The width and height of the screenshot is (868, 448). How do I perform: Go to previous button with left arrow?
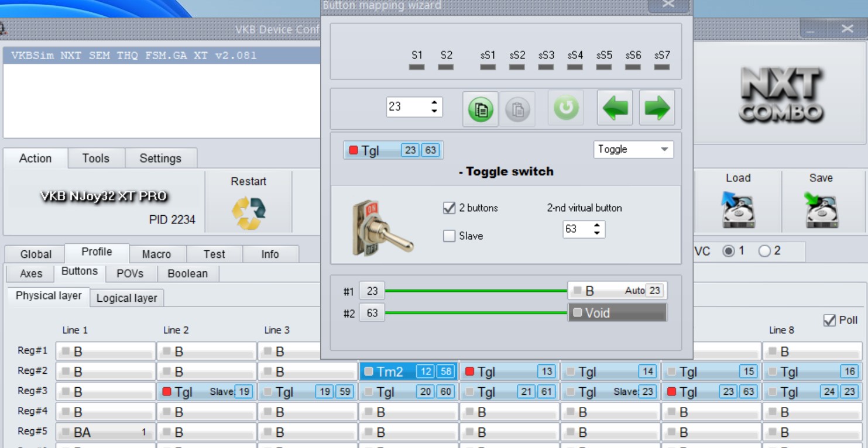[x=615, y=108]
